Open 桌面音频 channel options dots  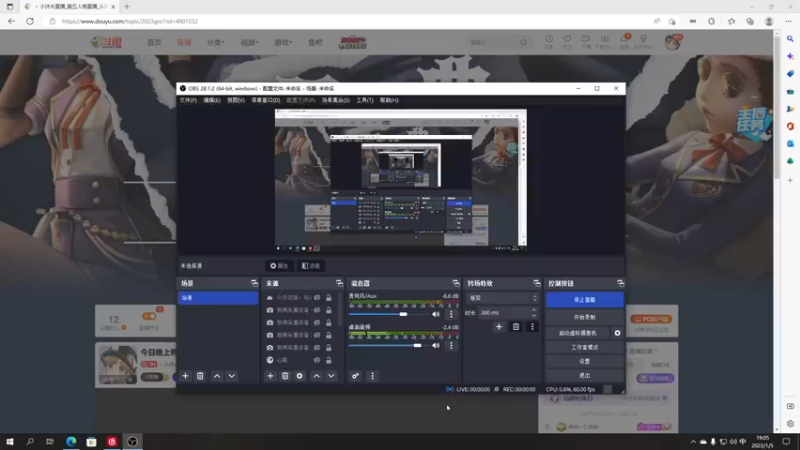pyautogui.click(x=451, y=345)
